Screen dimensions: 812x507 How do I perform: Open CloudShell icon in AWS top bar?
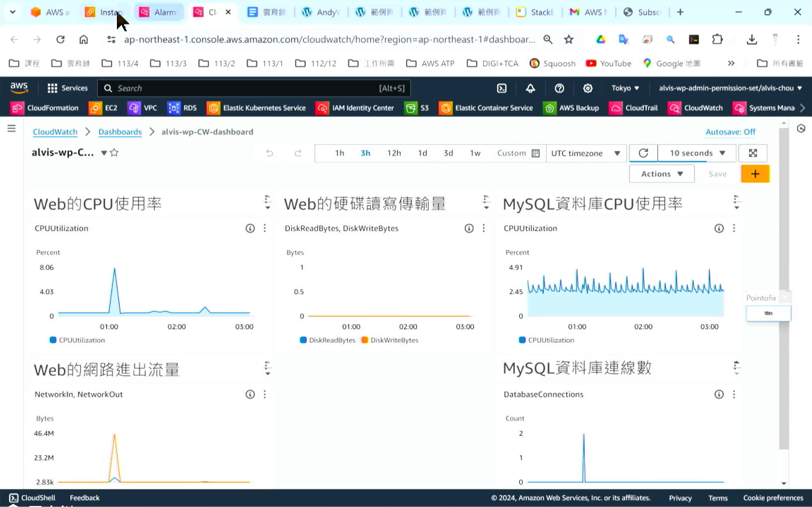pos(502,88)
